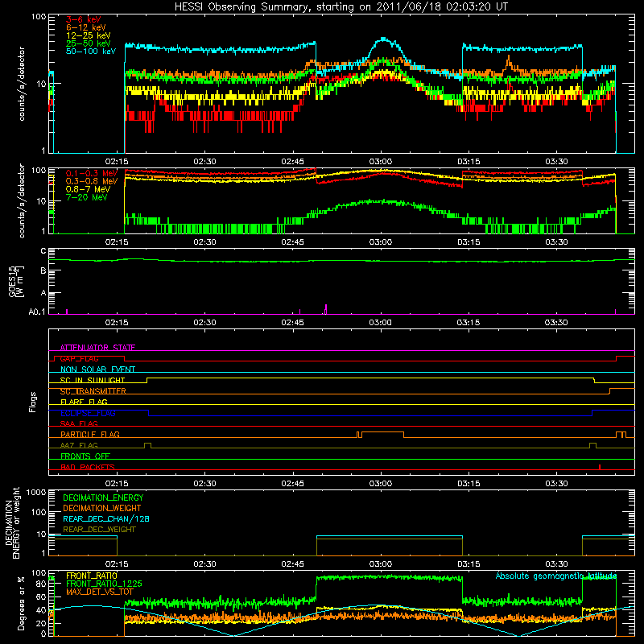Select the SAA_FLAG label
The image size is (644, 644).
(x=79, y=423)
